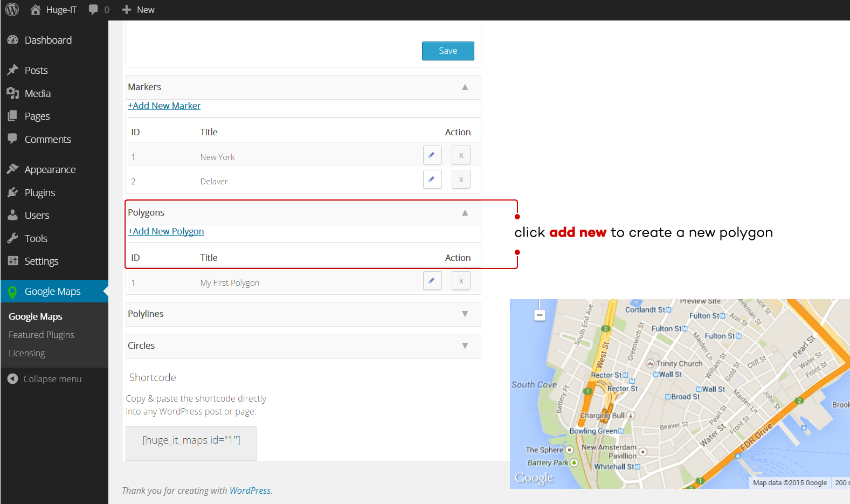The image size is (850, 504).
Task: Click Whitehall St station on map
Action: click(x=617, y=467)
